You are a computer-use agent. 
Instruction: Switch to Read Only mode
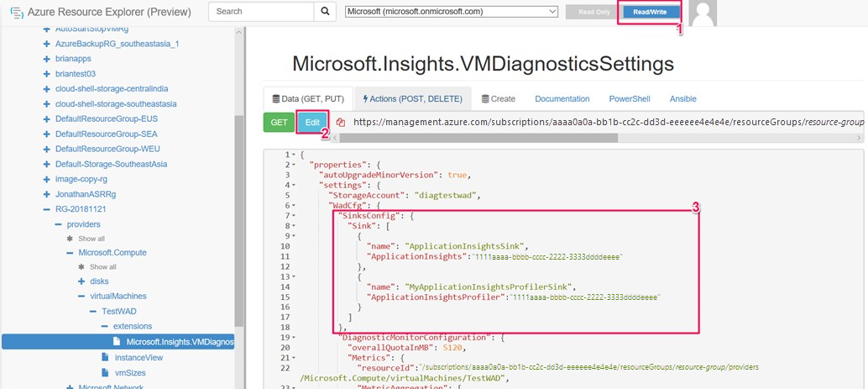(594, 12)
